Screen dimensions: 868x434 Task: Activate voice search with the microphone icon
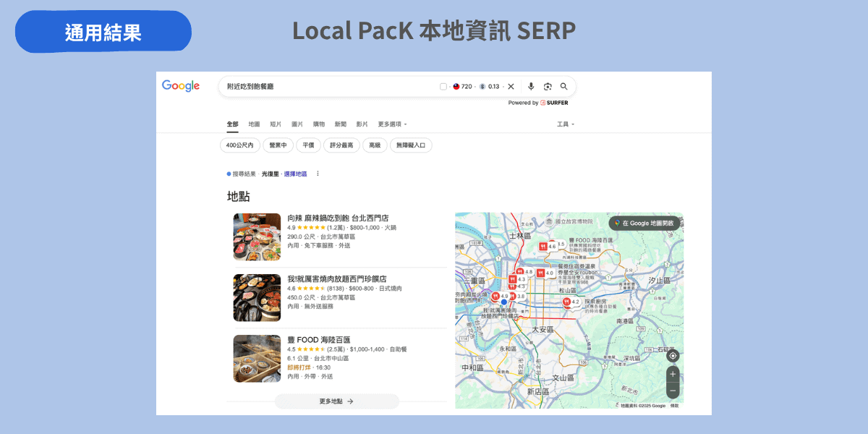point(531,86)
